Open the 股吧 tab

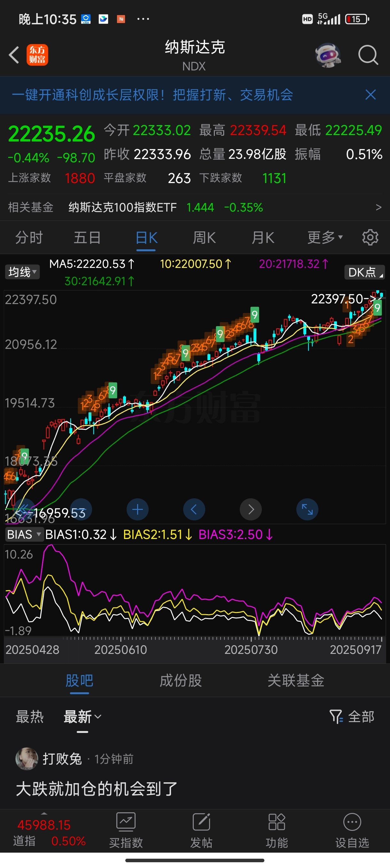pos(79,681)
